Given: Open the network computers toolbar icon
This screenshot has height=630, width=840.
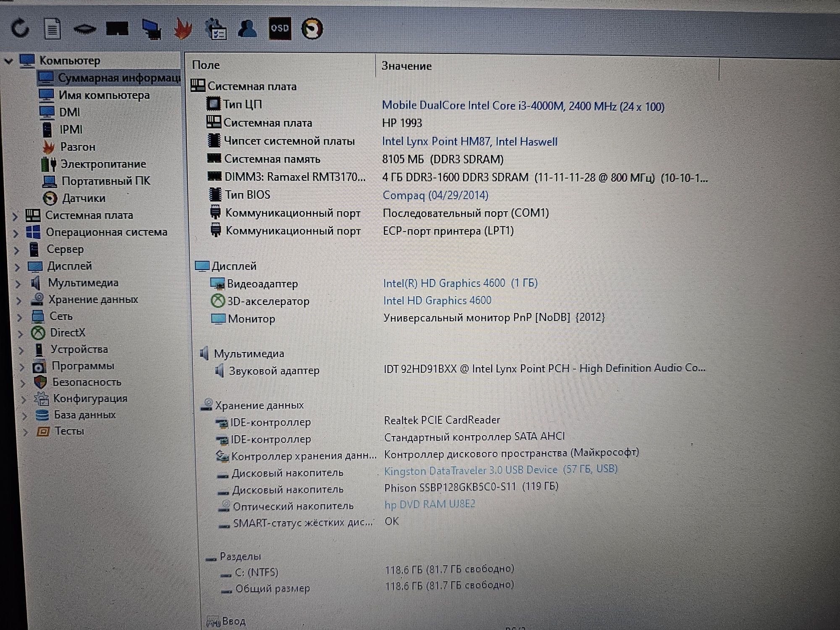Looking at the screenshot, I should tap(151, 29).
